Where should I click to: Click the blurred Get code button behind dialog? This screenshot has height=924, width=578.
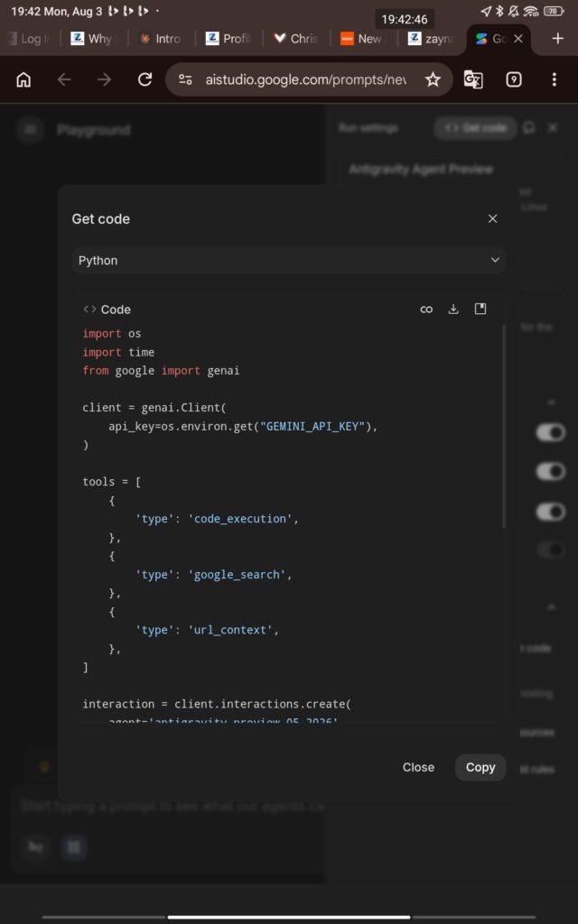(475, 128)
